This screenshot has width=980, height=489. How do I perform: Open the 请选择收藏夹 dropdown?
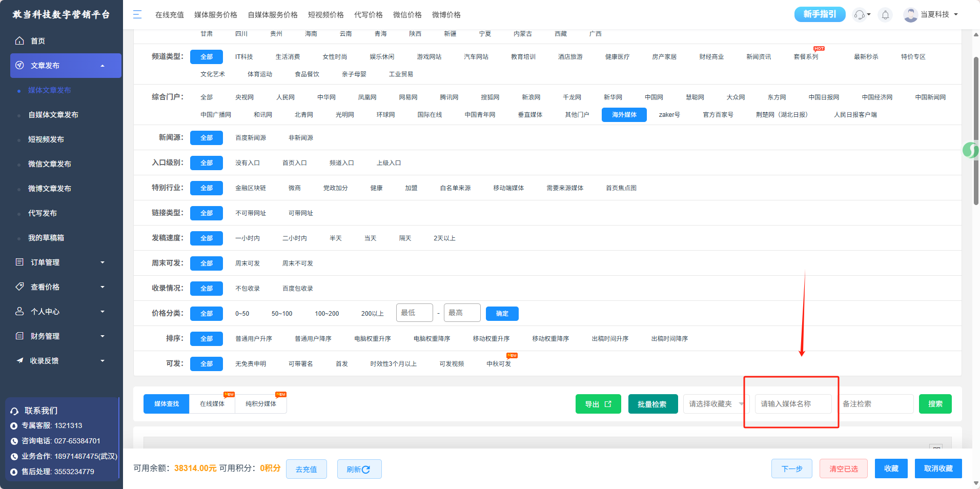pos(716,404)
